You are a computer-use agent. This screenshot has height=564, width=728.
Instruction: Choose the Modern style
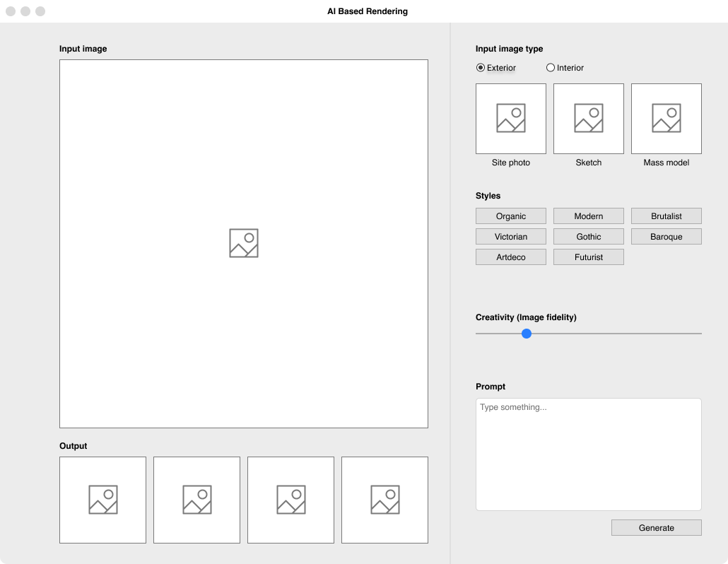(589, 216)
